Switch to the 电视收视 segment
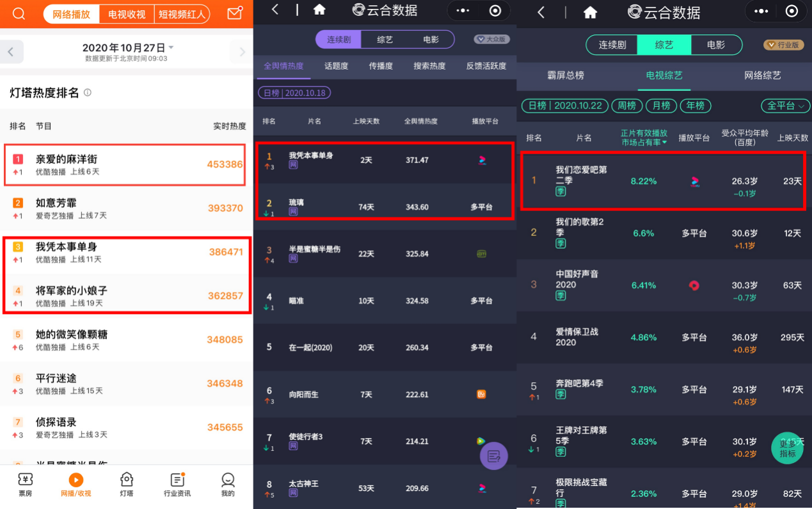812x509 pixels. [x=127, y=14]
